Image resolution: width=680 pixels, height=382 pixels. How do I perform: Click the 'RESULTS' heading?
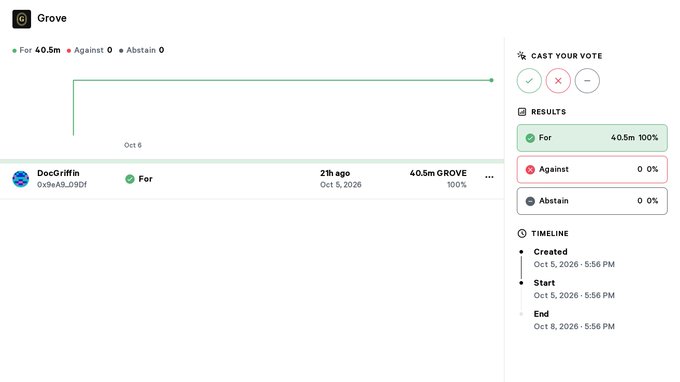(548, 112)
